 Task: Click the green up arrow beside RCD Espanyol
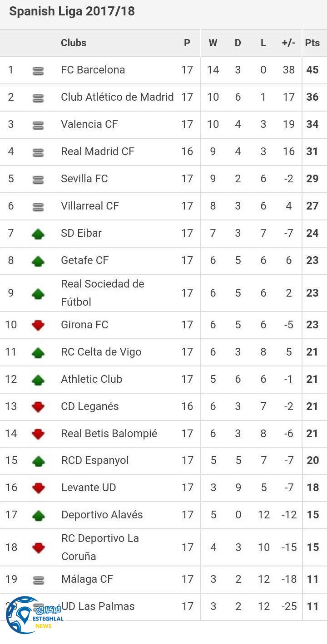(x=38, y=461)
